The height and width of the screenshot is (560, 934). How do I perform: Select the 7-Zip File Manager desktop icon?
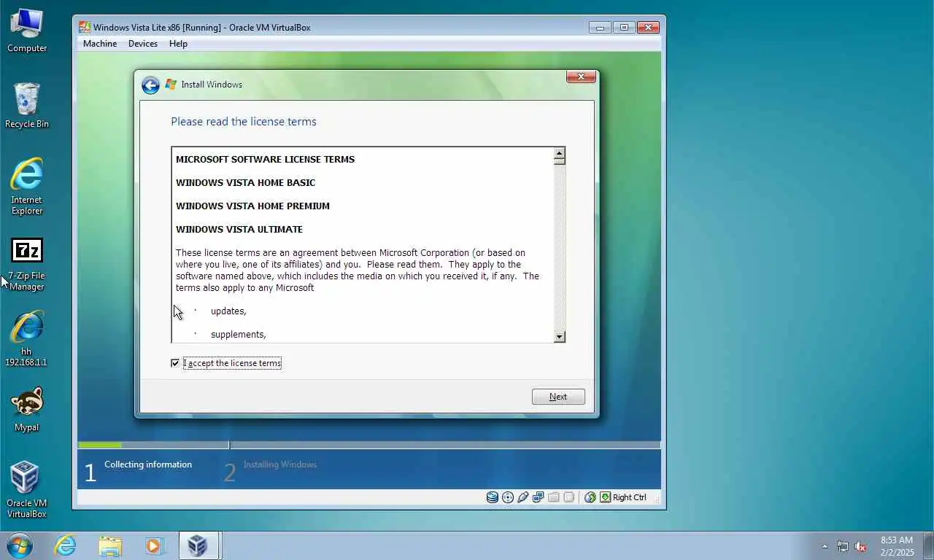coord(27,264)
